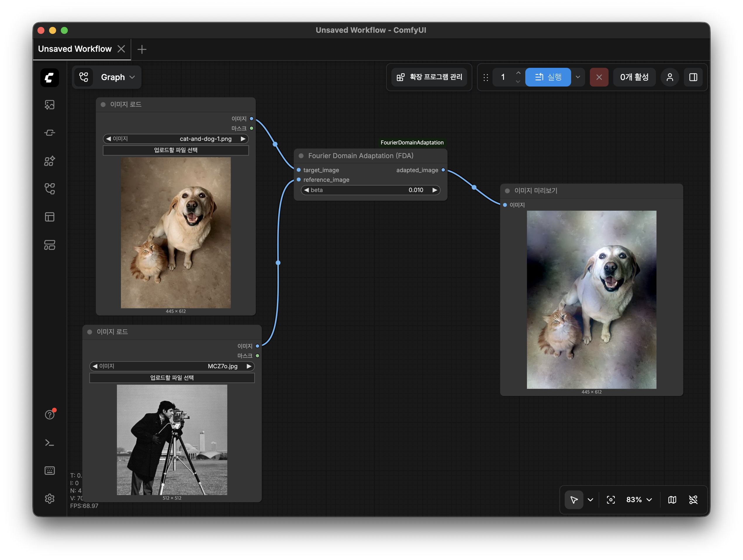Click the FourierDomainAdaptation badge label
Viewport: 743px width, 560px height.
tap(412, 142)
